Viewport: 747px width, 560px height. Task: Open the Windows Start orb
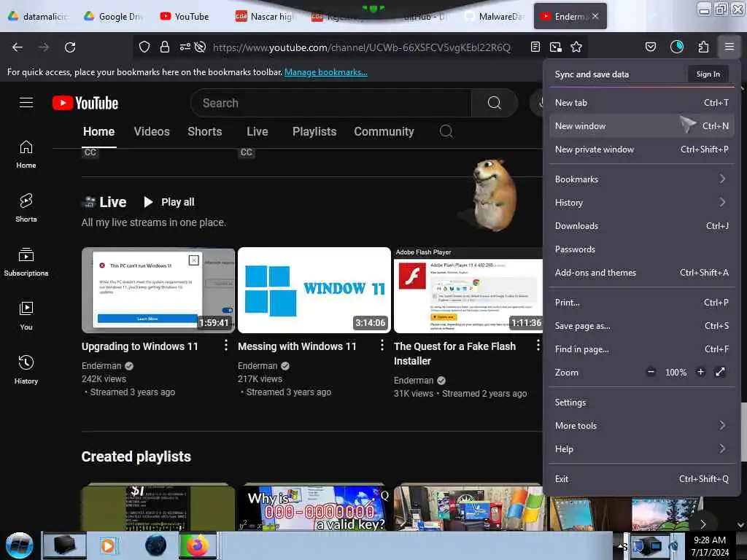coord(20,545)
